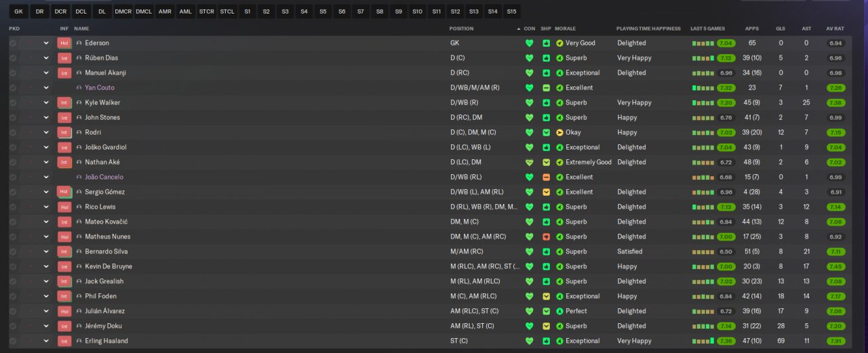Sort by the Position column header

click(461, 28)
